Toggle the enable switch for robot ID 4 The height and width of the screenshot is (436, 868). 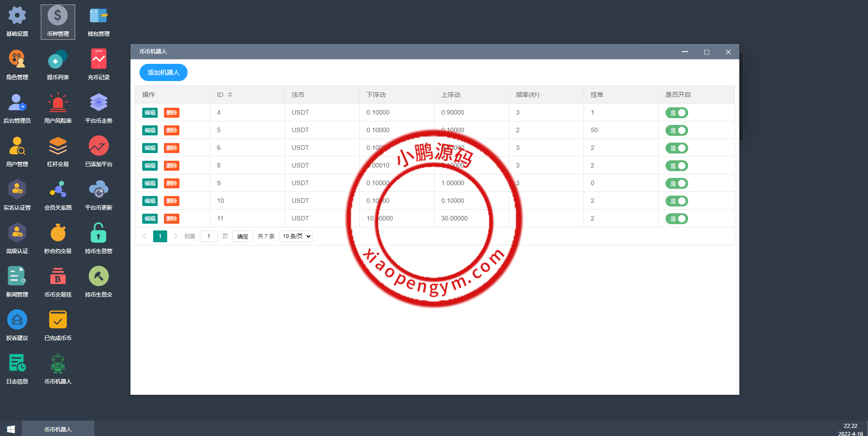[x=676, y=113]
